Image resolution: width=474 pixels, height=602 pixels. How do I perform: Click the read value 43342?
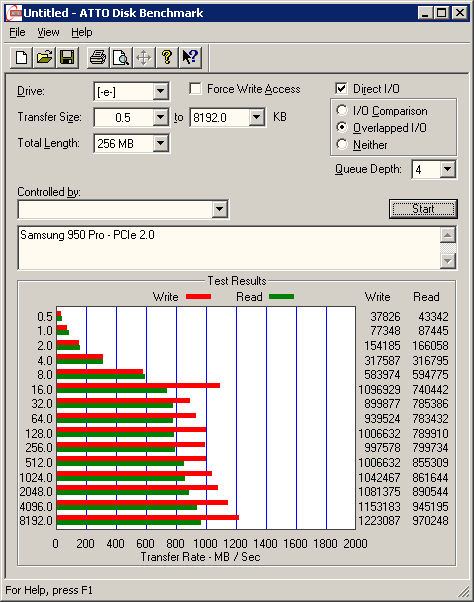tap(433, 317)
